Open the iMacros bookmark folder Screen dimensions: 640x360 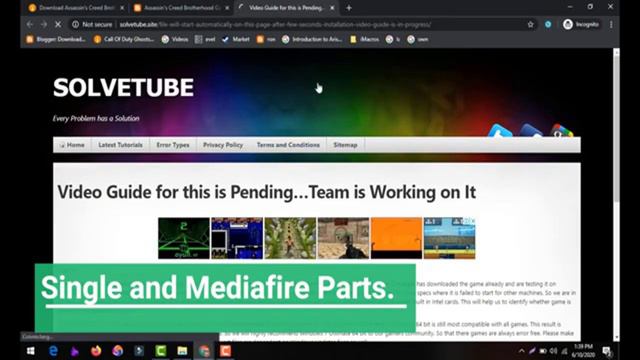[x=364, y=39]
